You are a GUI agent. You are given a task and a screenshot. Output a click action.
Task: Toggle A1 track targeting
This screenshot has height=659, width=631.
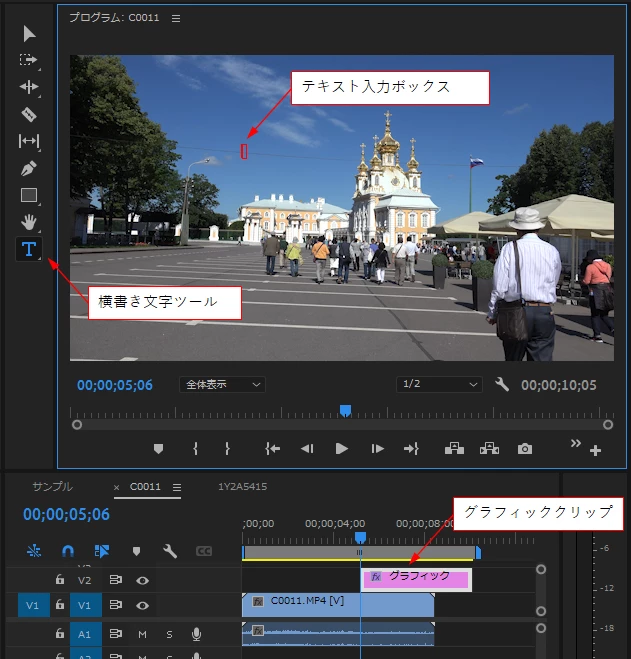point(85,634)
